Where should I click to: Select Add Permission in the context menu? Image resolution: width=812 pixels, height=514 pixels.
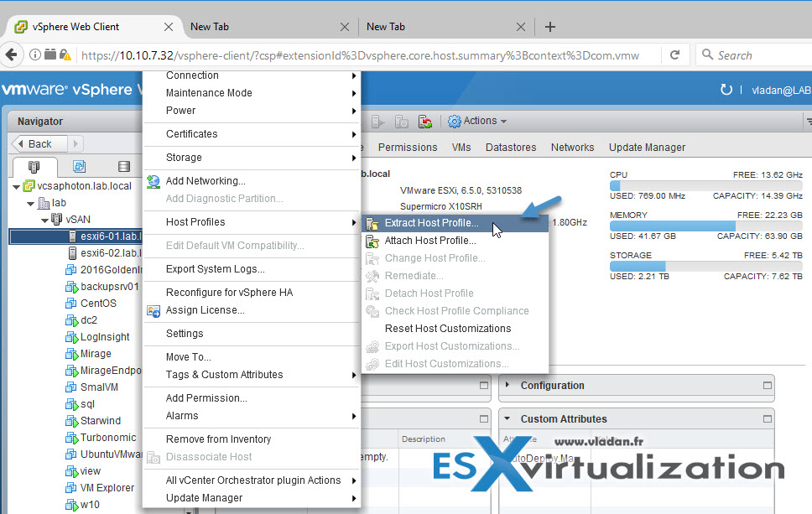pos(252,398)
